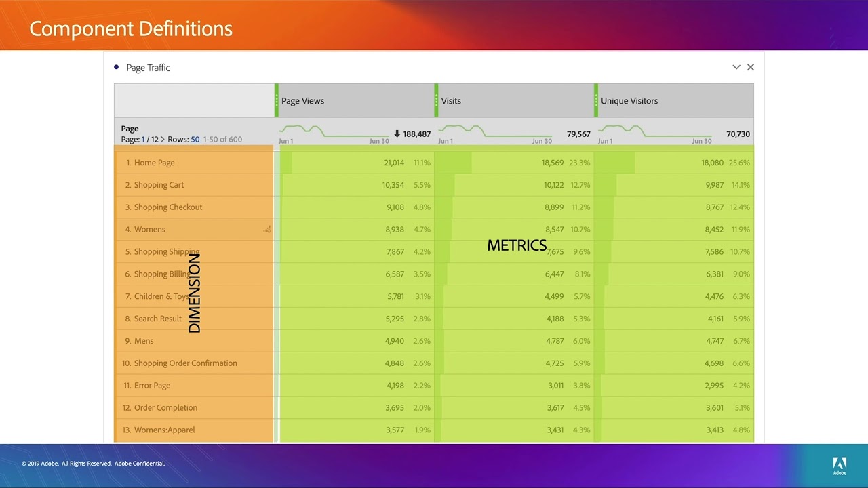Image resolution: width=868 pixels, height=488 pixels.
Task: Click the sort arrow beside 188,487
Action: click(397, 134)
